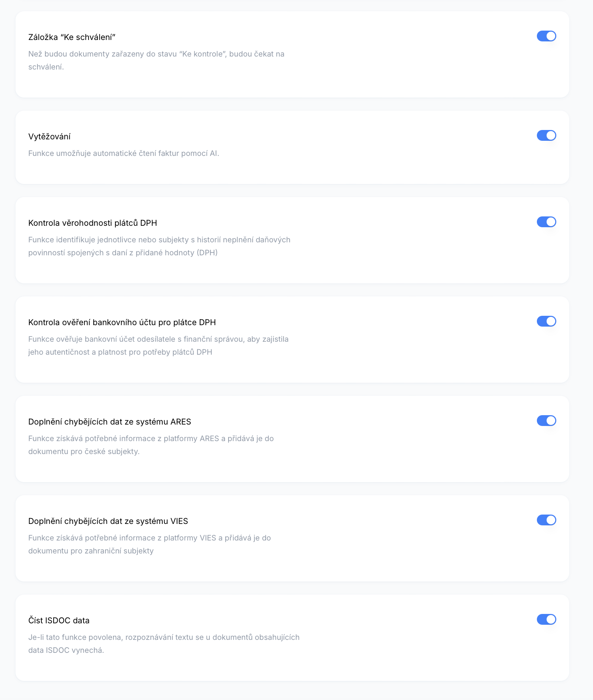593x700 pixels.
Task: Turn off the Číst ISDOC data toggle
Action: (546, 619)
